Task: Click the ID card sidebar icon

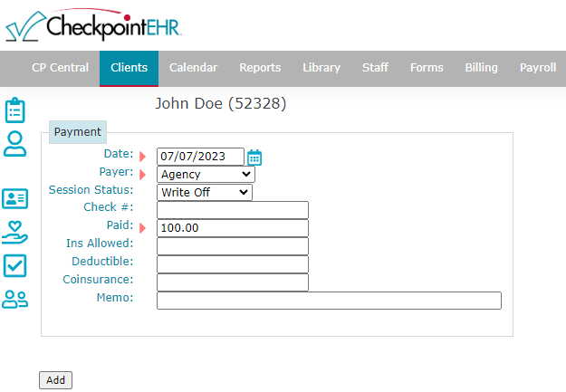Action: pos(14,199)
